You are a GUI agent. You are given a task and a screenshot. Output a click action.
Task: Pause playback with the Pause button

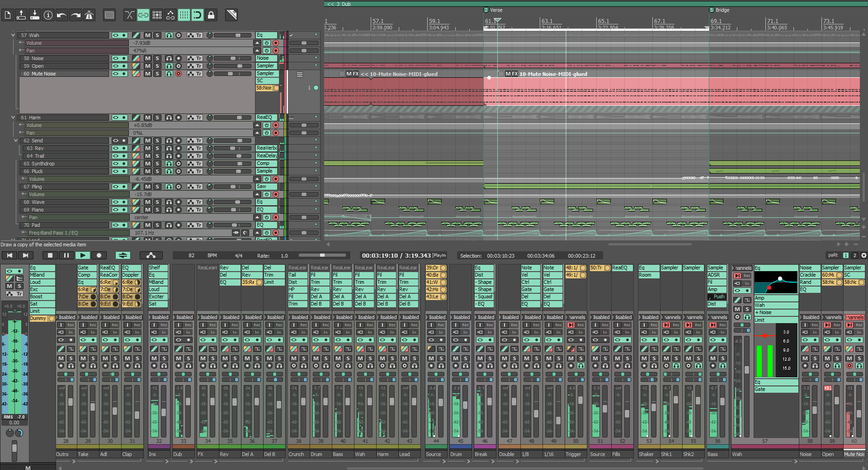66,255
